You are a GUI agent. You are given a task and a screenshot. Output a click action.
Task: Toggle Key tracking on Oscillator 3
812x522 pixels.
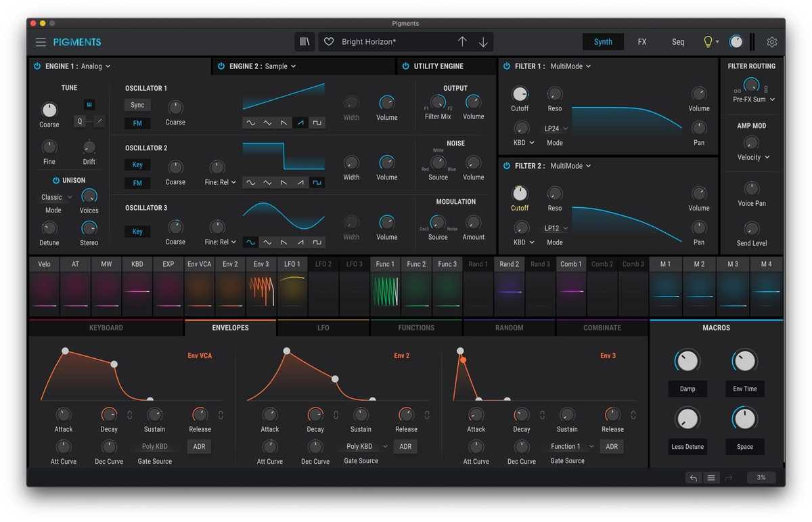coord(137,232)
